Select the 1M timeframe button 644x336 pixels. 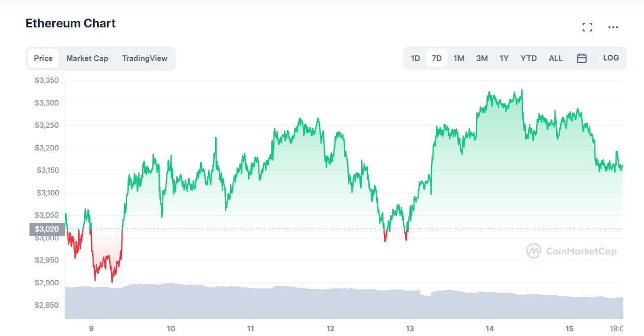coord(459,58)
